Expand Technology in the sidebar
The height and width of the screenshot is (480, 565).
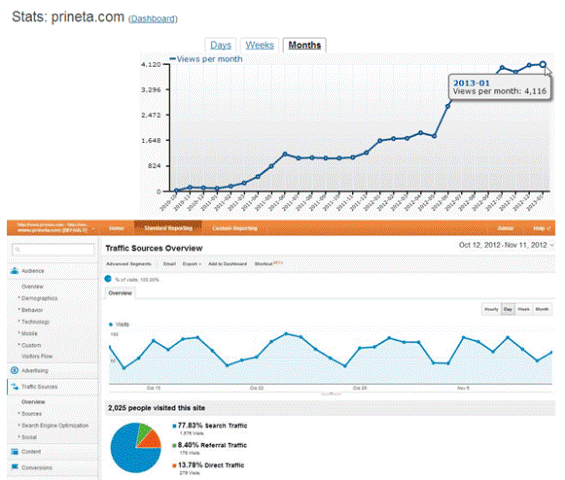tap(35, 322)
